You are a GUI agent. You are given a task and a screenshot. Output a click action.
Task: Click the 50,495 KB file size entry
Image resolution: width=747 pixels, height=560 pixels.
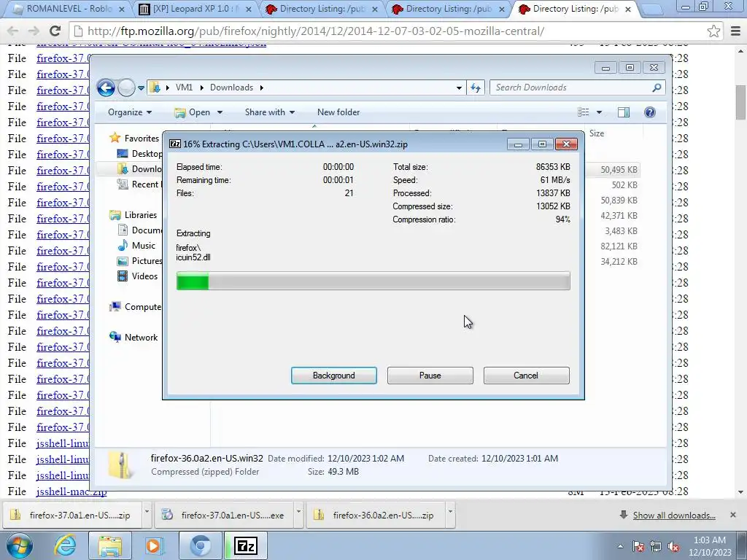pyautogui.click(x=619, y=169)
